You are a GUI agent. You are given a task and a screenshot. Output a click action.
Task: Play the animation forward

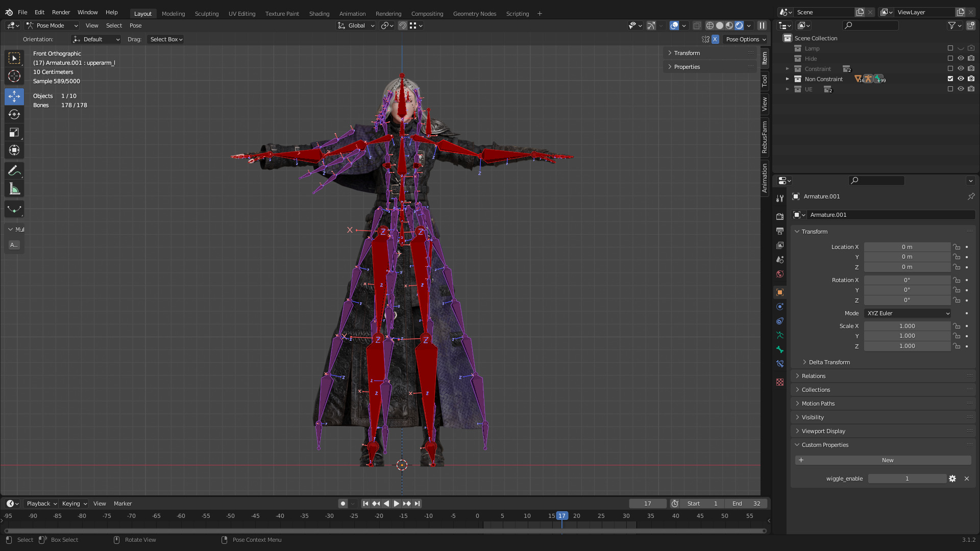pos(397,504)
